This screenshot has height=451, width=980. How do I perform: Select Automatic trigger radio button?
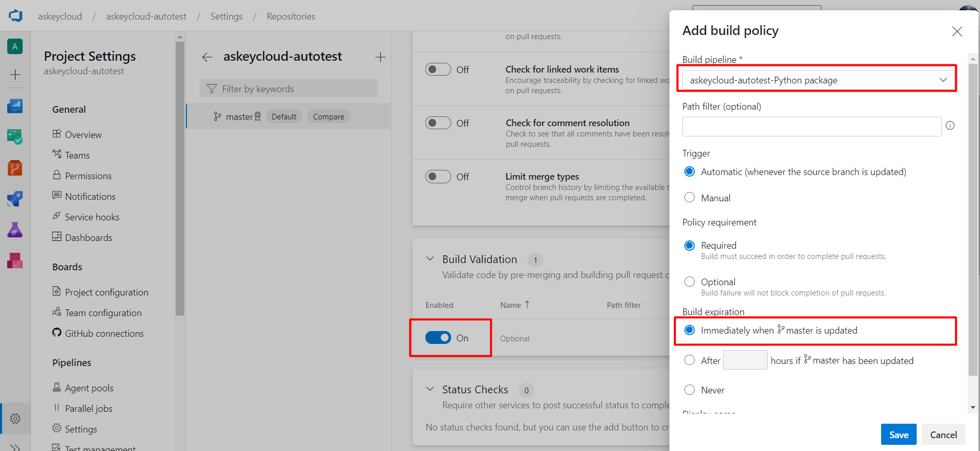(x=690, y=171)
